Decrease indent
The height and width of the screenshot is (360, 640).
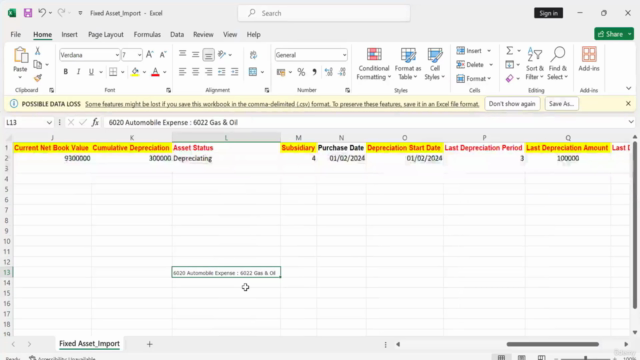pyautogui.click(x=222, y=72)
